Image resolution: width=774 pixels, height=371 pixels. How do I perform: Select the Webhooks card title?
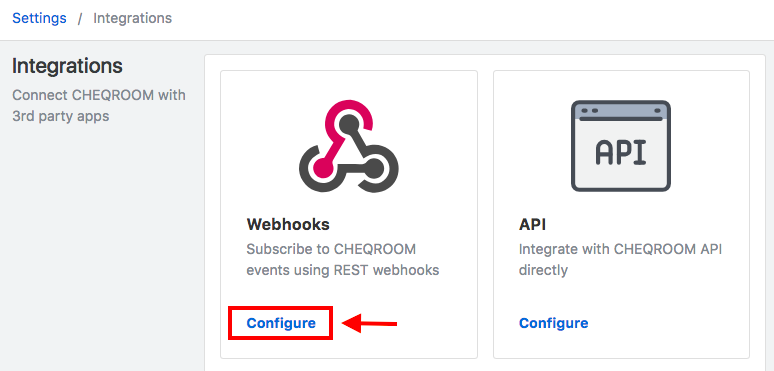point(288,224)
